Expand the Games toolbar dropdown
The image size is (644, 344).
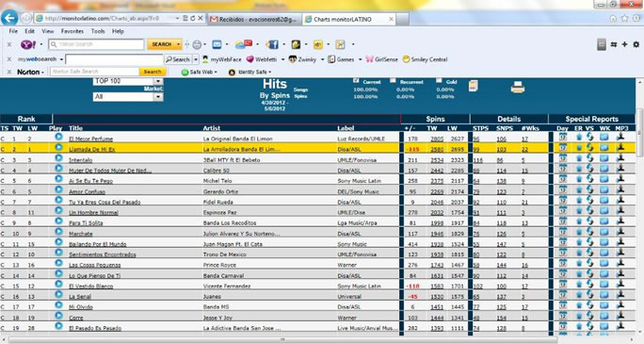(x=361, y=59)
